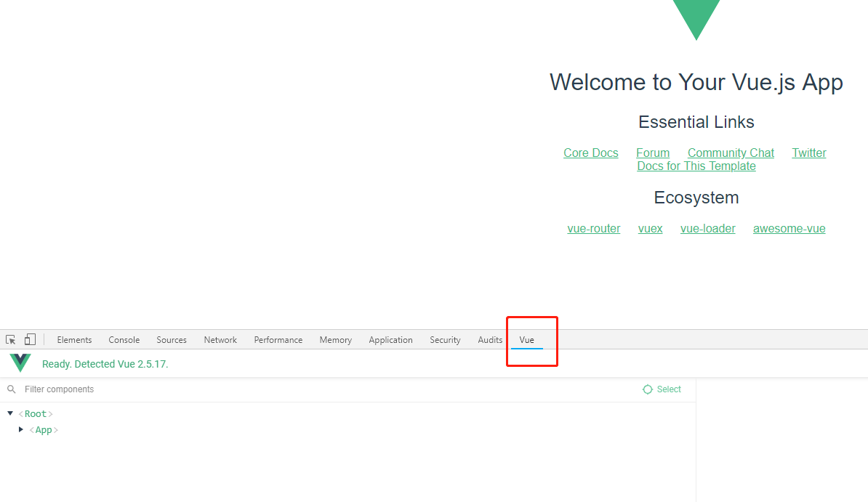Viewport: 868px width, 502px height.
Task: Follow the vuex link
Action: click(650, 229)
